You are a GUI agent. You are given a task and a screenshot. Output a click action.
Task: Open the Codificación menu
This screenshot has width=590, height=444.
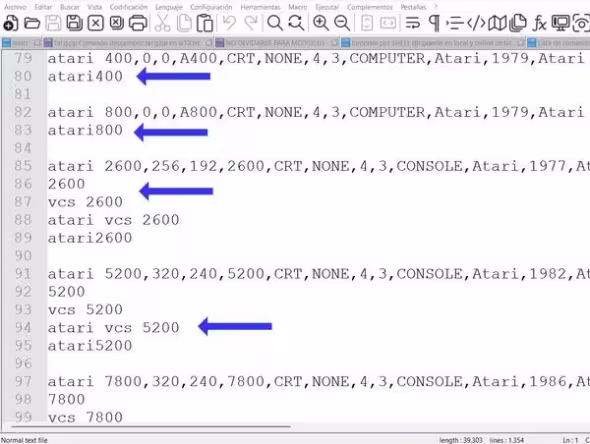click(128, 7)
